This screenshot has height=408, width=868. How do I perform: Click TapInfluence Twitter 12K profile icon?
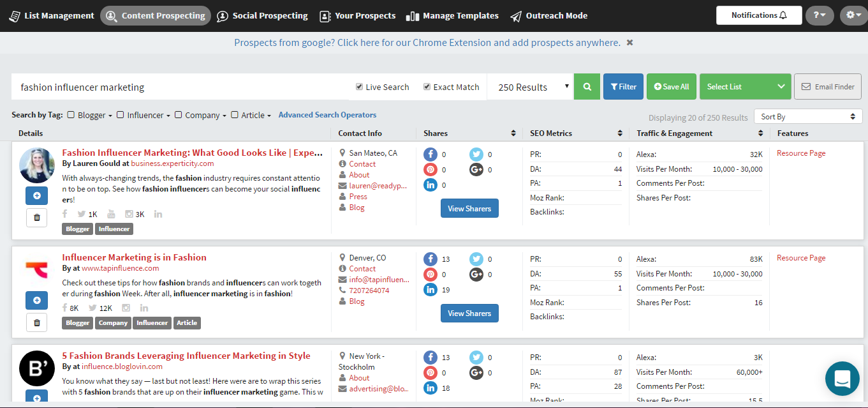pos(92,308)
